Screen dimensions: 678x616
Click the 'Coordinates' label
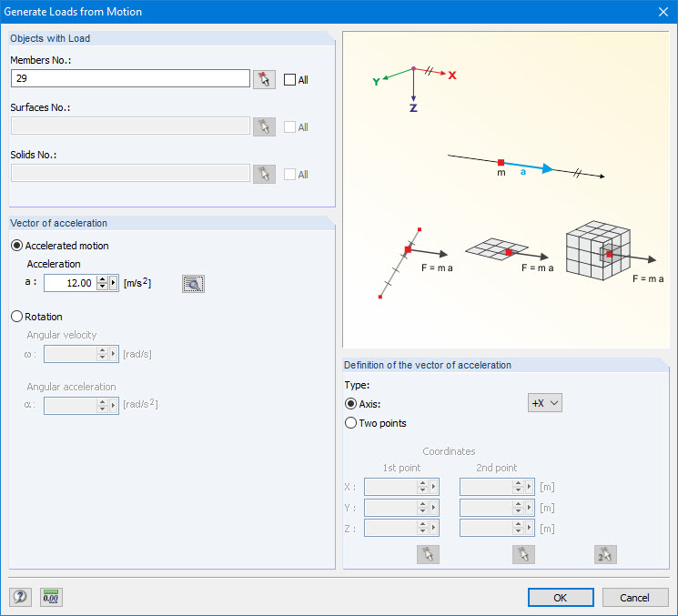[449, 451]
